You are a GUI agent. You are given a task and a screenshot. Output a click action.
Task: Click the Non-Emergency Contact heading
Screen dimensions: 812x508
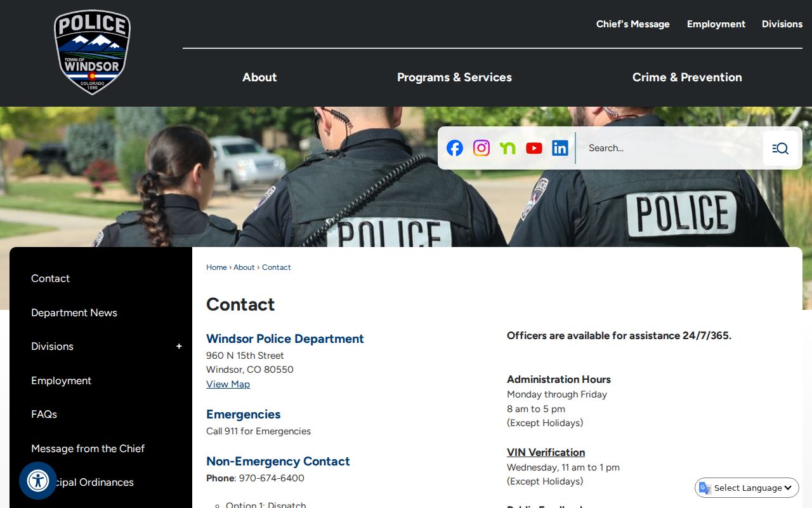click(278, 461)
